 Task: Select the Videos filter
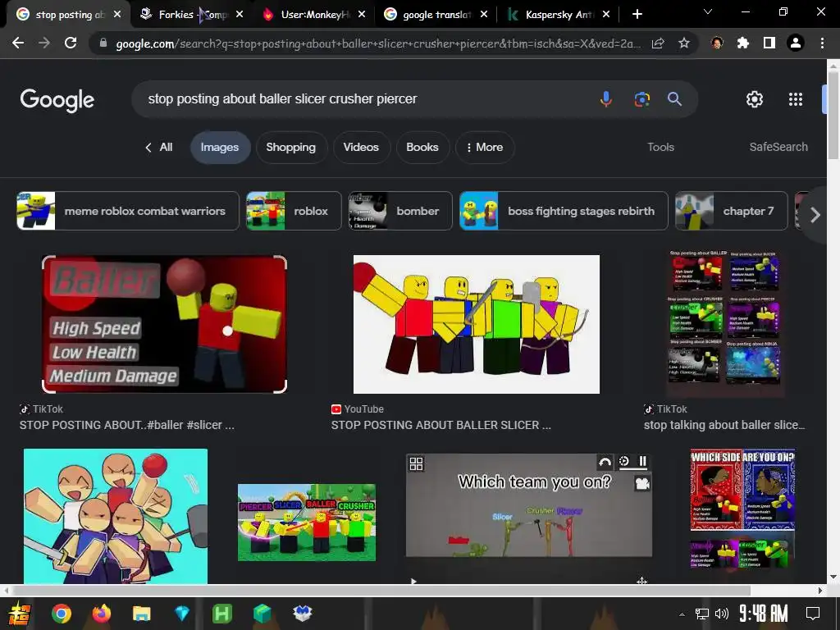tap(361, 148)
